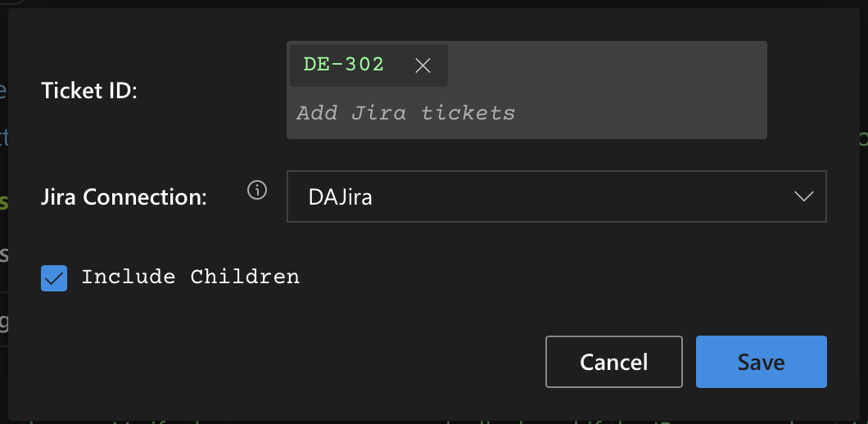This screenshot has width=868, height=424.
Task: Click the Ticket ID label
Action: coord(89,90)
